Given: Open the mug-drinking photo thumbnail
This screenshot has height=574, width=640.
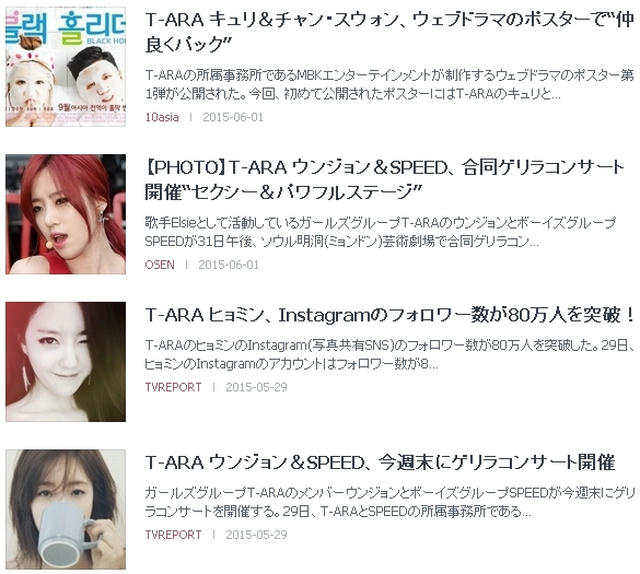Looking at the screenshot, I should [x=66, y=509].
